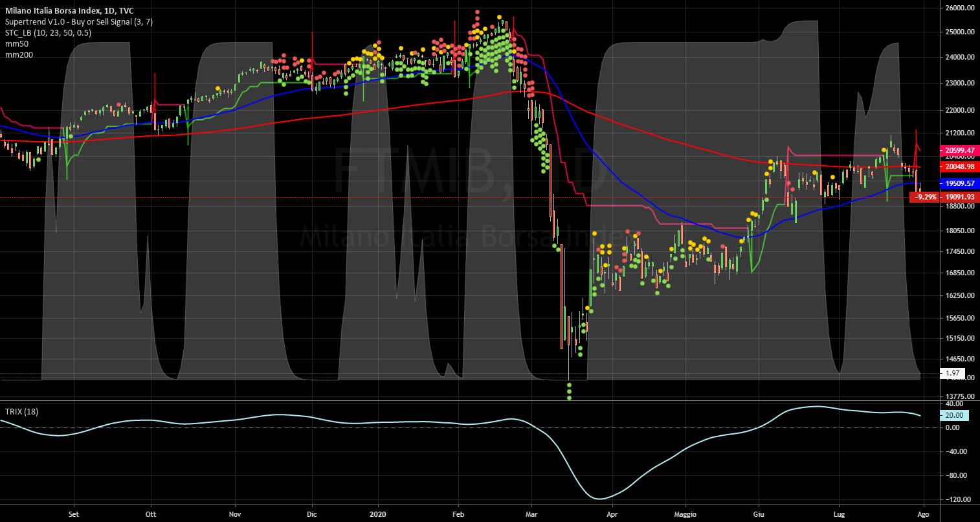
Task: Select the TRIX (18) pane label
Action: tap(23, 411)
